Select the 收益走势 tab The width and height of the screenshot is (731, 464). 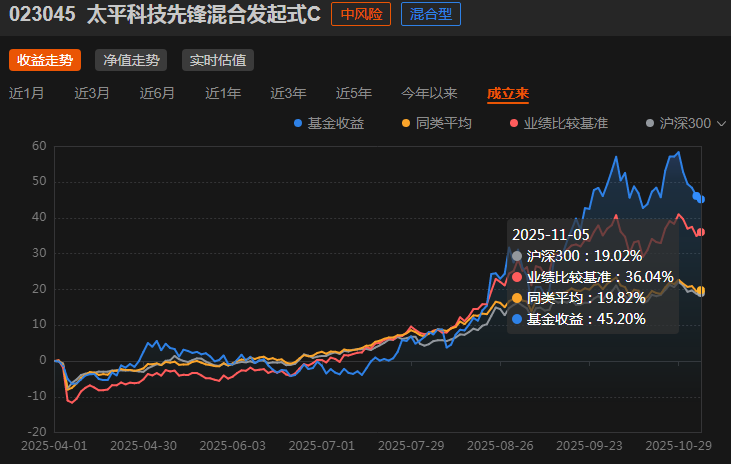45,60
